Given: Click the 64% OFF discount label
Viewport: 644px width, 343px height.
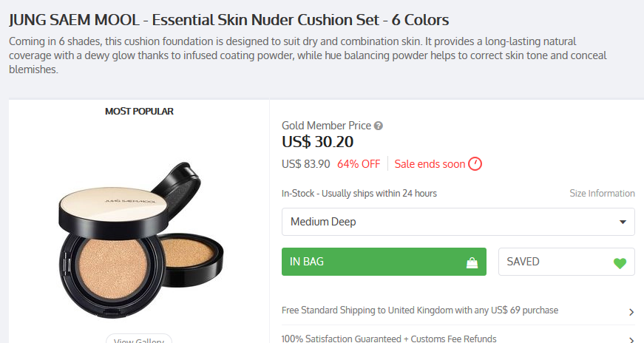Looking at the screenshot, I should (359, 163).
